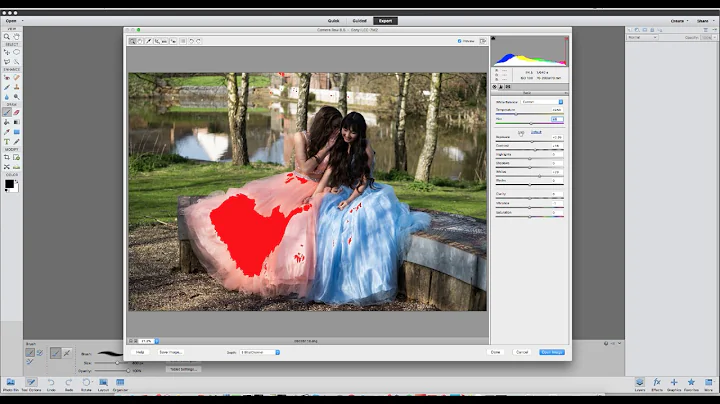Screen dimensions: 720x404
Task: Click Camera Raw rotate counterclockwise icon
Action: [191, 41]
